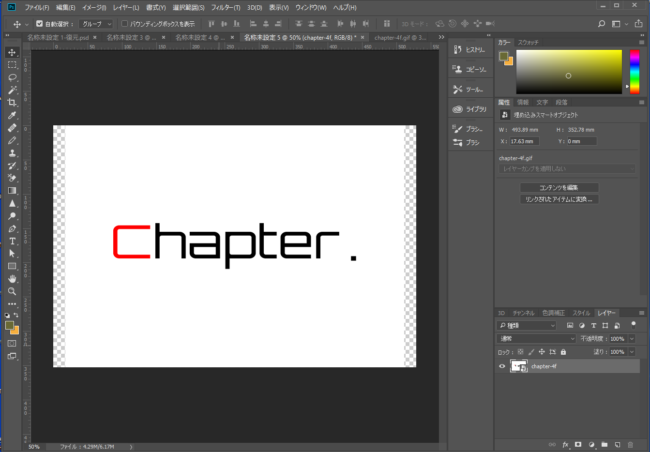The height and width of the screenshot is (452, 650).
Task: Switch to the スウォッチ tab
Action: pyautogui.click(x=528, y=43)
